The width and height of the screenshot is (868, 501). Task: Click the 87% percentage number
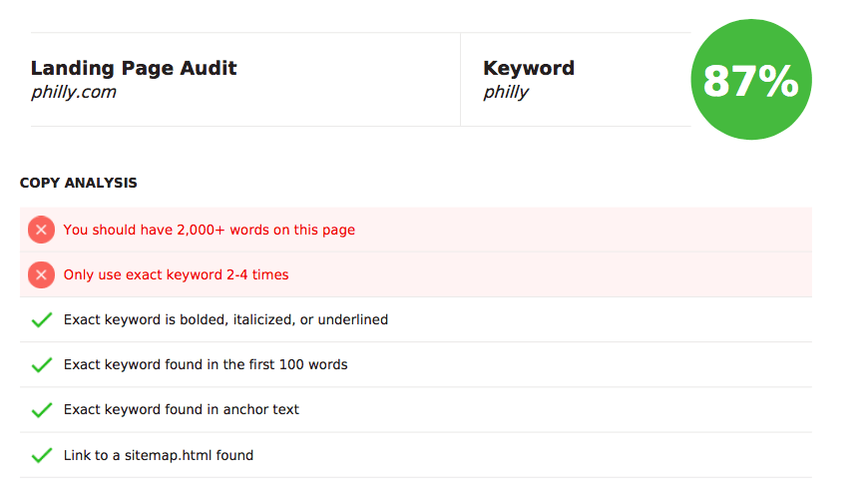pyautogui.click(x=750, y=82)
